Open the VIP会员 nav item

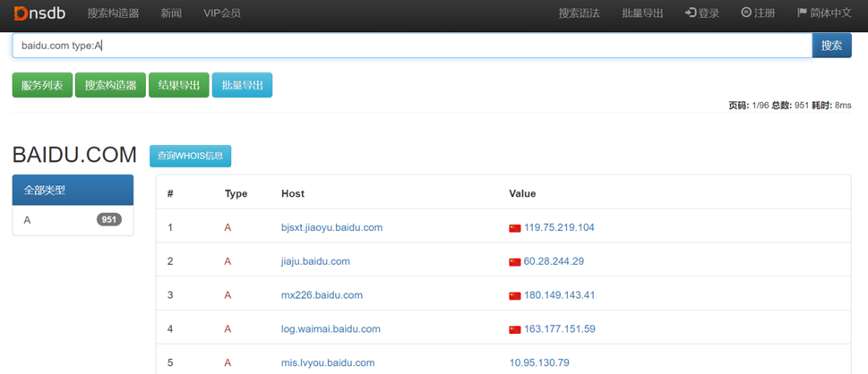tap(222, 13)
